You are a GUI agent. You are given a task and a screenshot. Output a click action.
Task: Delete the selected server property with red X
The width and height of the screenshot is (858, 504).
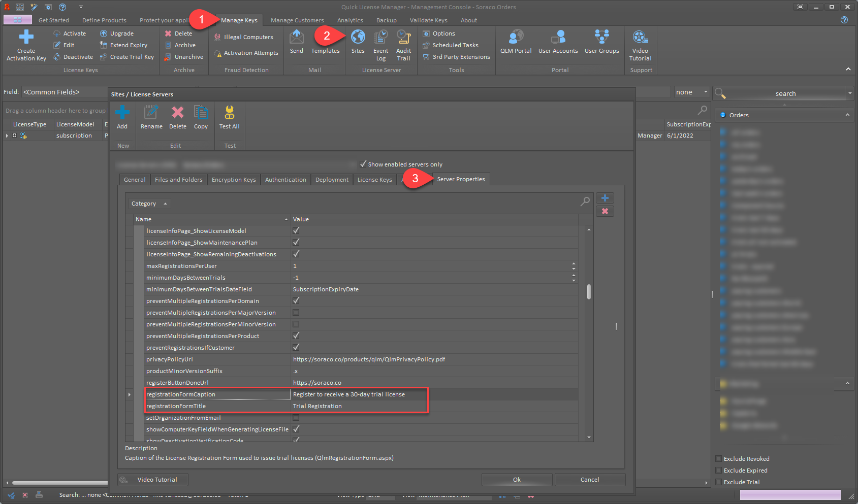tap(605, 211)
